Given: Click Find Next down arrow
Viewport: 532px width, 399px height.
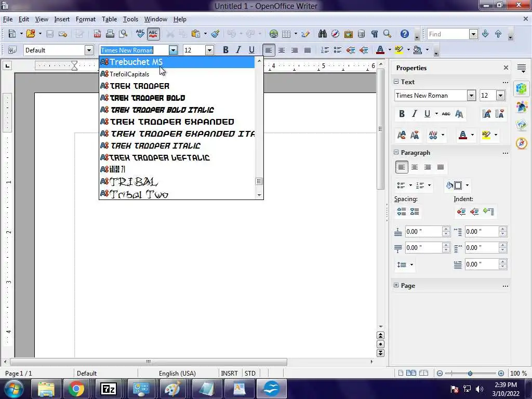Looking at the screenshot, I should [485, 34].
